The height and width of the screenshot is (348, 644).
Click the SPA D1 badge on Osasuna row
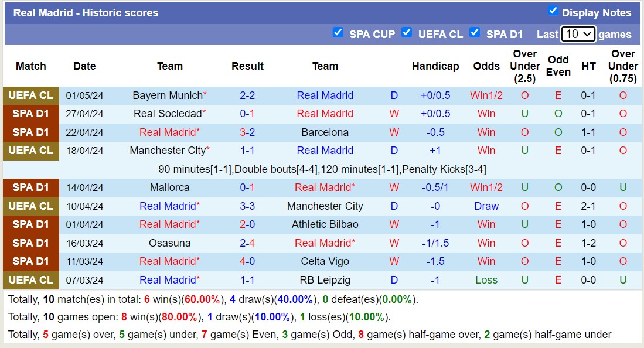[x=30, y=243]
